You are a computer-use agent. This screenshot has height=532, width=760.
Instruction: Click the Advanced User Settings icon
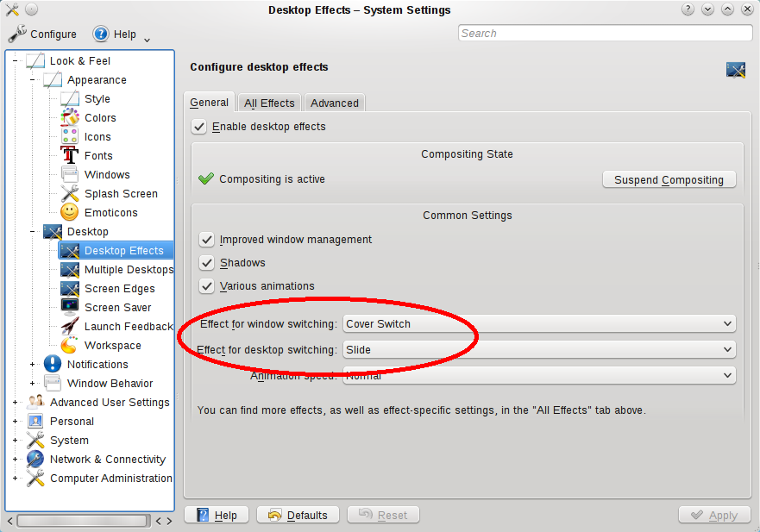click(x=35, y=402)
